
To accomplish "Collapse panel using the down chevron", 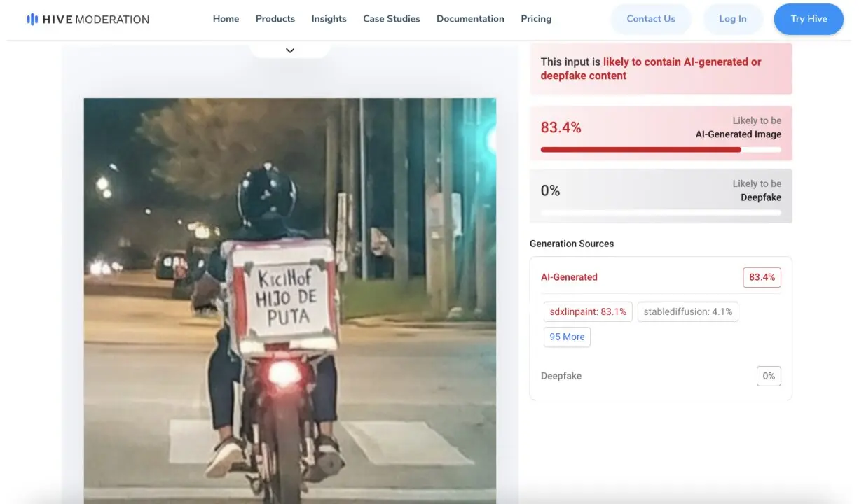I will tap(290, 50).
